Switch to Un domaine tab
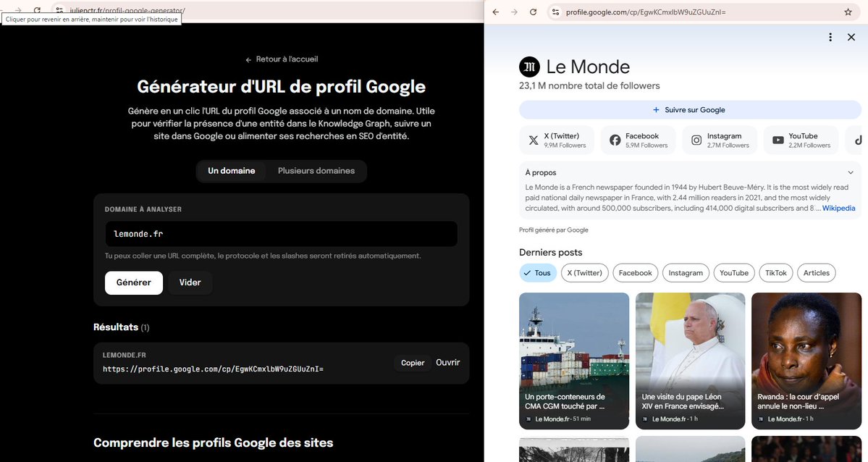868x462 pixels. pos(232,171)
